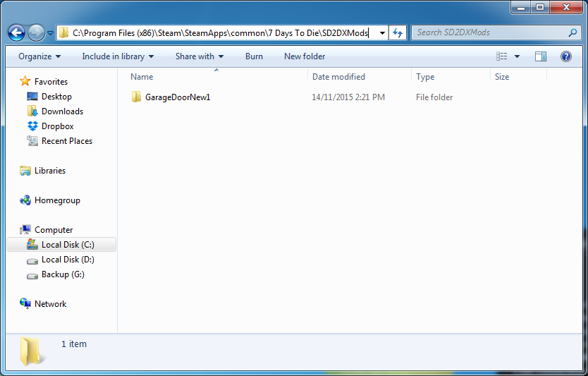Select Network in navigation pane
588x376 pixels.
tap(50, 304)
